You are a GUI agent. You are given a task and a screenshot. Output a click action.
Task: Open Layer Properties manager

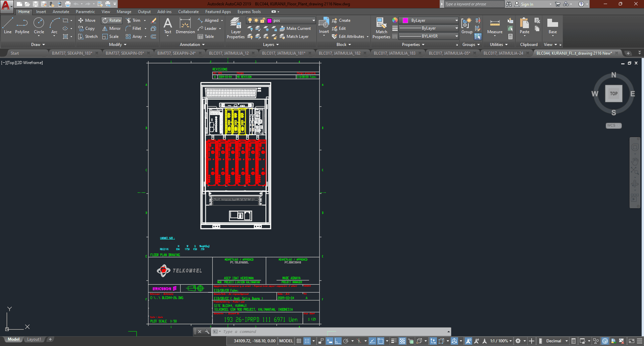236,28
